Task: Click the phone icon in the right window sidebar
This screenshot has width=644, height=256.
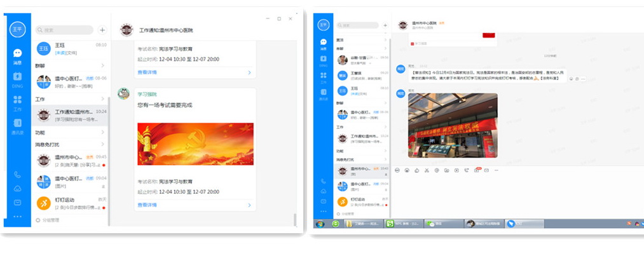Action: coord(323,181)
